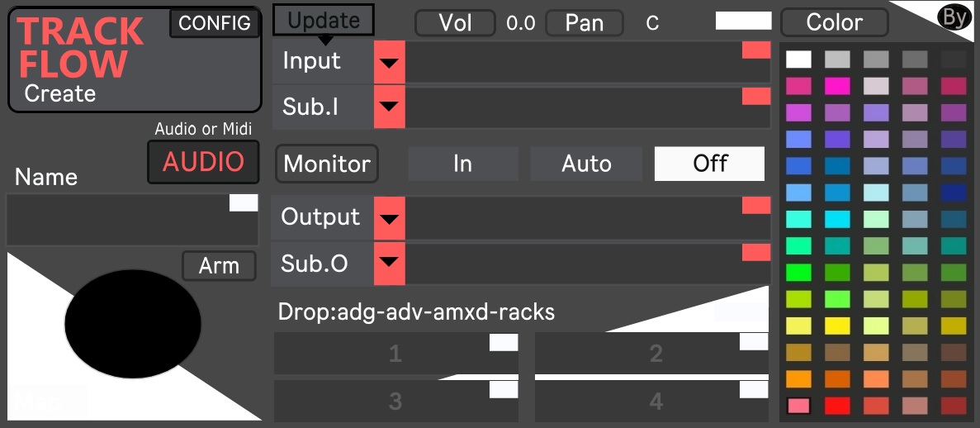This screenshot has width=980, height=428.
Task: Select the In monitor option
Action: 463,164
